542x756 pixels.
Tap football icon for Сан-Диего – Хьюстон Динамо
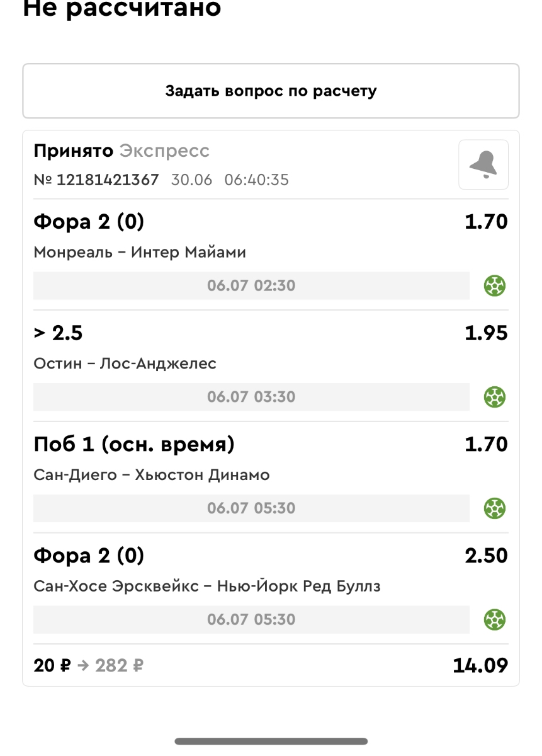pos(495,508)
